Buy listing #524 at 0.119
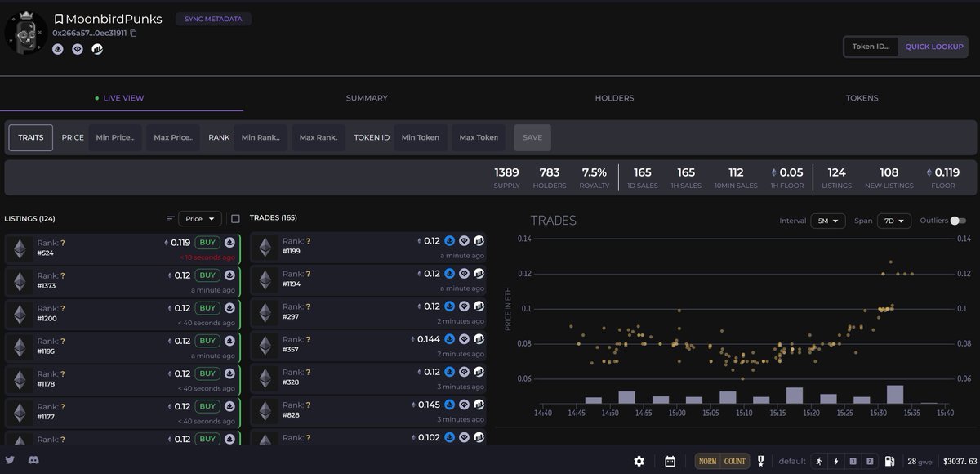Viewport: 980px width, 474px height. [207, 243]
